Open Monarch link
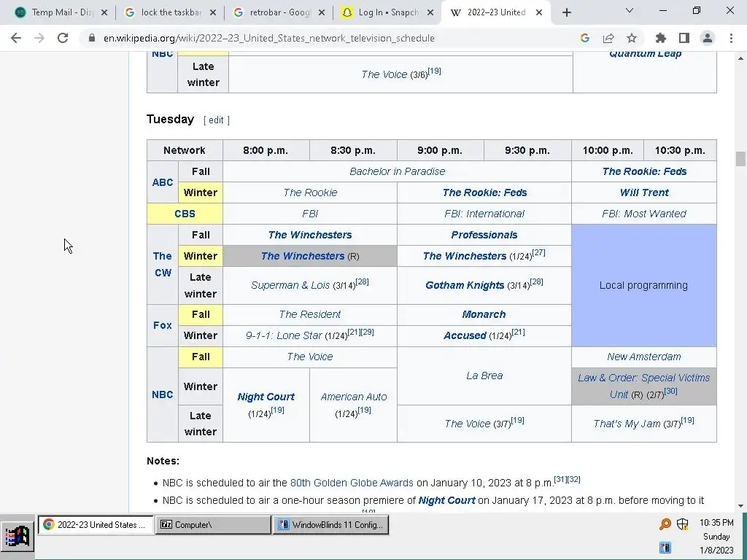The image size is (747, 560). [484, 314]
